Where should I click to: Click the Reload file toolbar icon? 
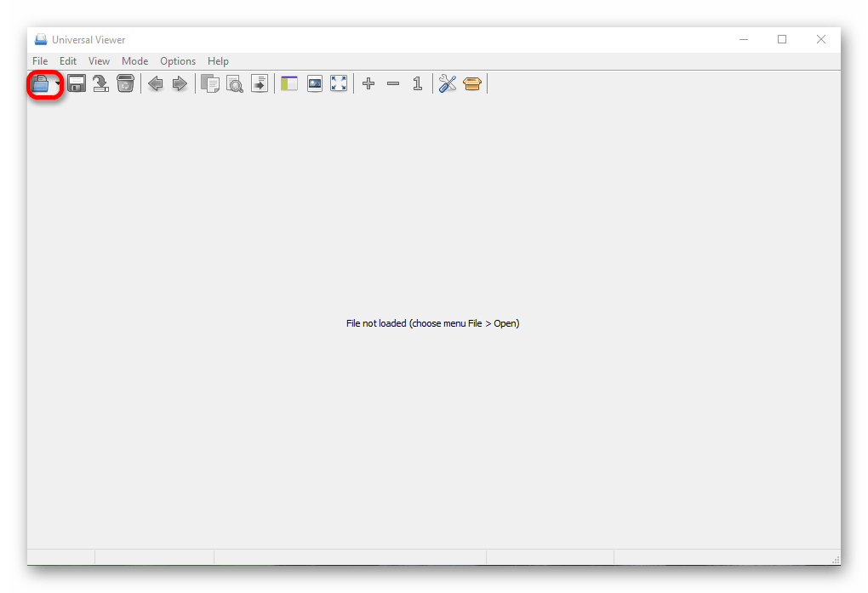[100, 83]
